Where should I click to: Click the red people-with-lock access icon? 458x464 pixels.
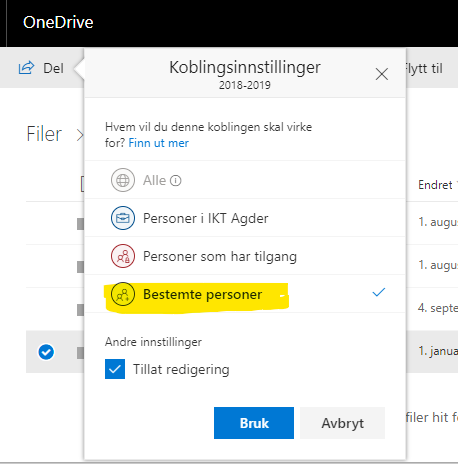pos(123,256)
